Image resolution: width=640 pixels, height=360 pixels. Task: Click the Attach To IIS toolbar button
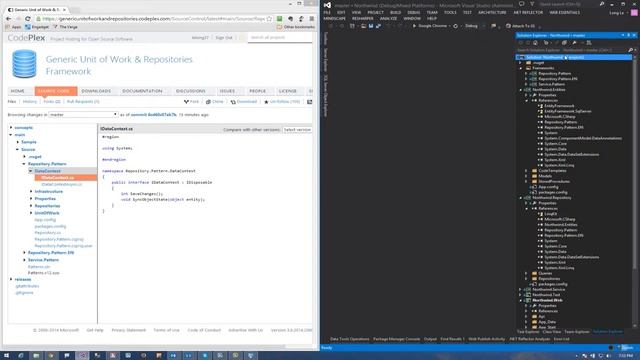pyautogui.click(x=520, y=26)
